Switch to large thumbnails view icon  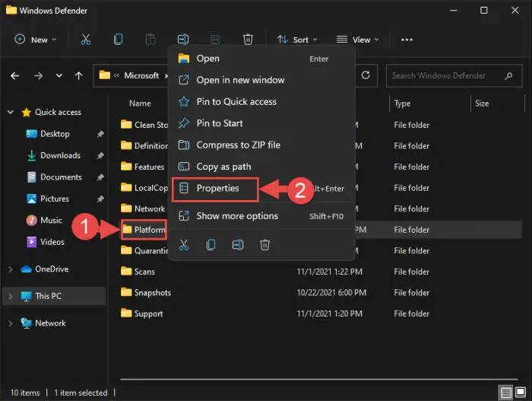521,393
